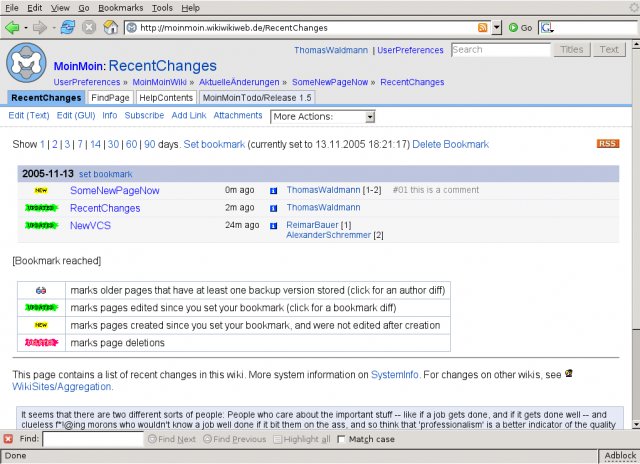The height and width of the screenshot is (464, 640).
Task: Switch to the HelpContents tab
Action: point(166,98)
